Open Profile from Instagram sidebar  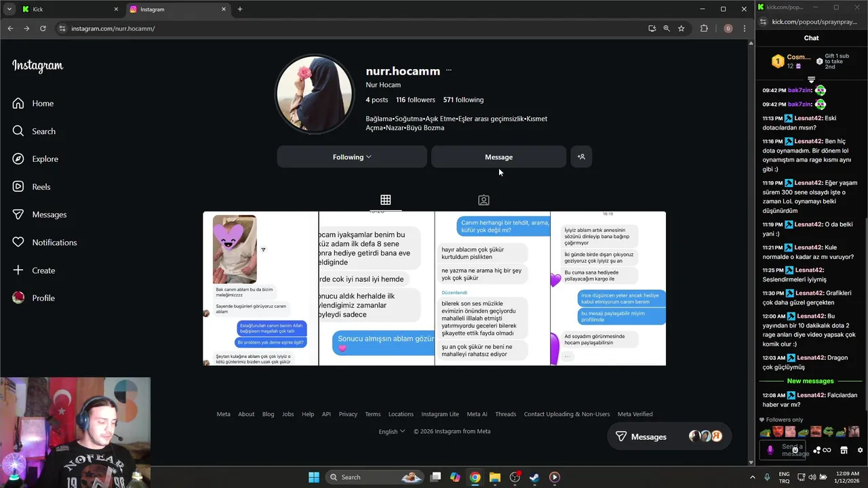(33, 298)
